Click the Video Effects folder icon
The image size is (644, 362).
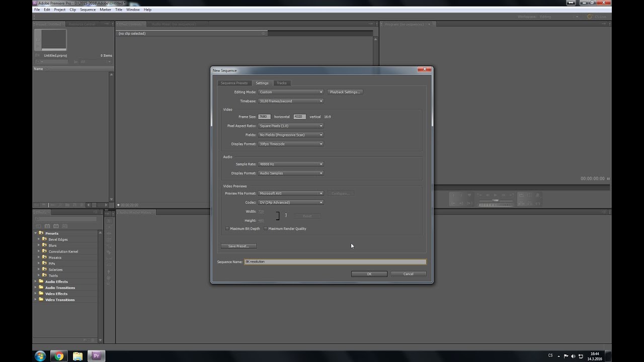[x=41, y=294]
